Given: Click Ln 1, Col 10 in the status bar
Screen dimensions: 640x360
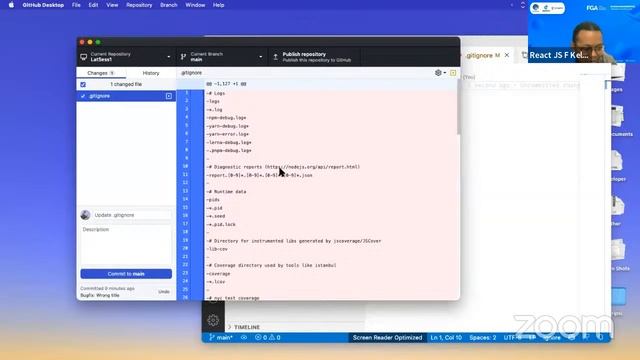Looking at the screenshot, I should (446, 338).
